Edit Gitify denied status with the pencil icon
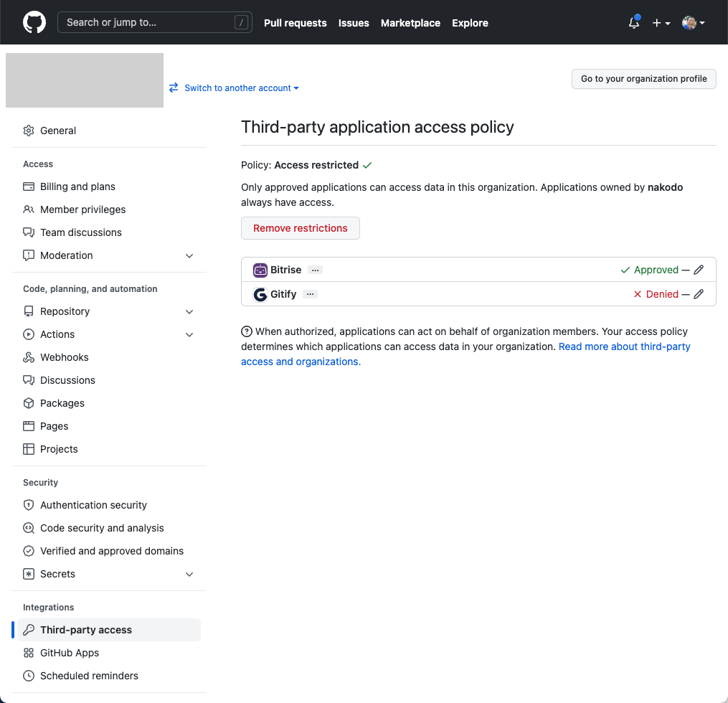 pos(699,294)
